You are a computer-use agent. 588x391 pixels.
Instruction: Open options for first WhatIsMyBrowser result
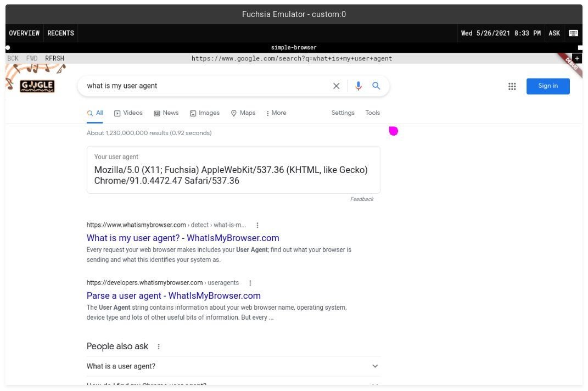click(257, 225)
